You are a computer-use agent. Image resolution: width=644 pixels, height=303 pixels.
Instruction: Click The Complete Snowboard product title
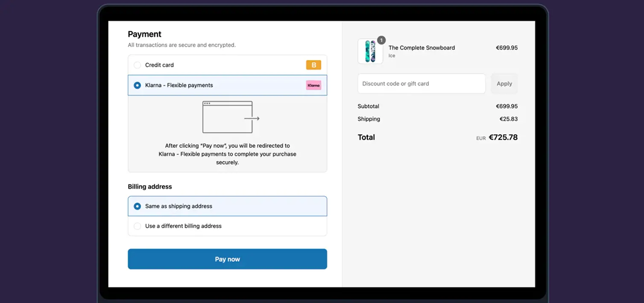tap(422, 47)
